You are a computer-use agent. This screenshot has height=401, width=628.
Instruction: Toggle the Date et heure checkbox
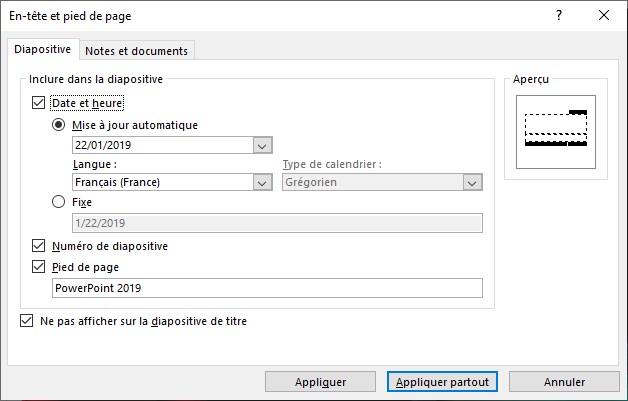point(39,102)
